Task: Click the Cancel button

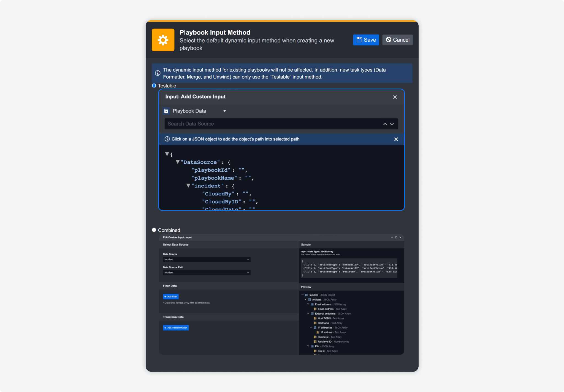Action: 397,40
